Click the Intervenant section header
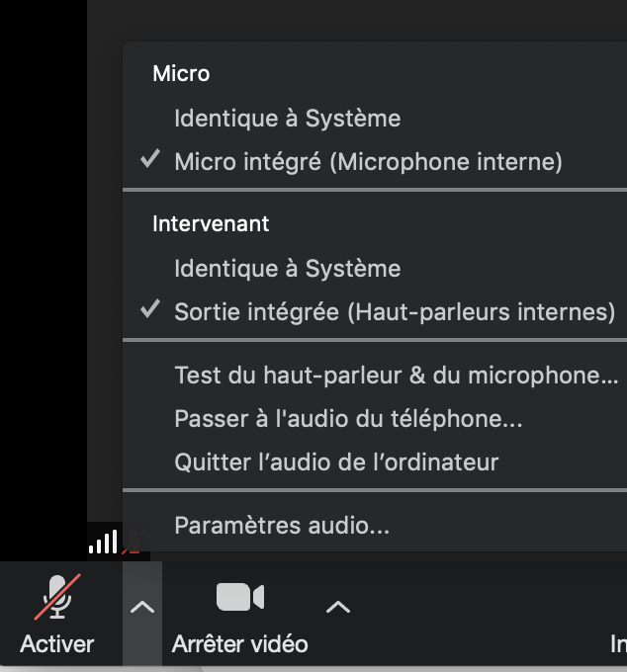Image resolution: width=627 pixels, height=672 pixels. pos(211,224)
